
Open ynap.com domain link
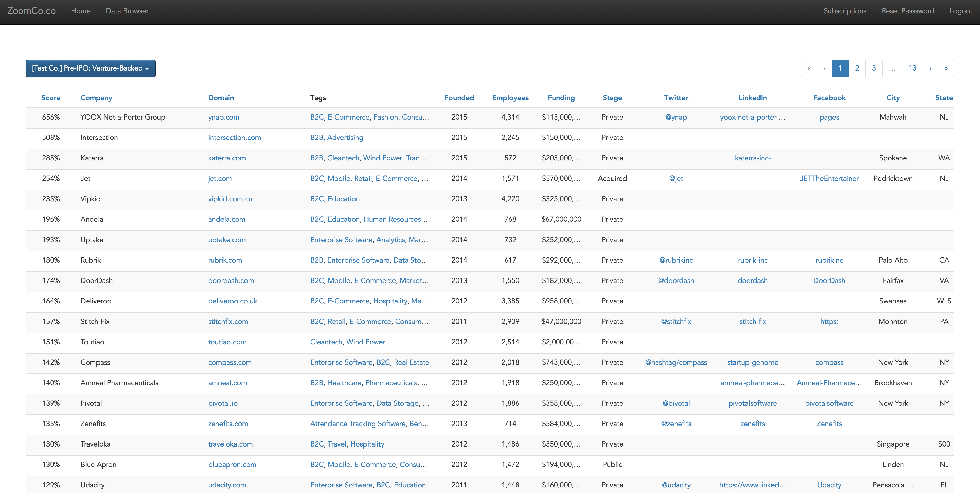(x=223, y=117)
